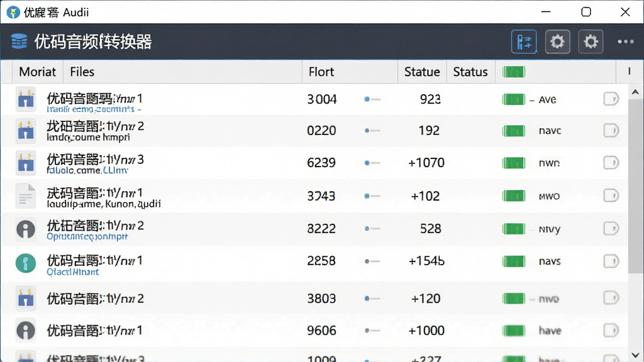Sort by the Status column header
The image size is (644, 362).
pos(470,72)
